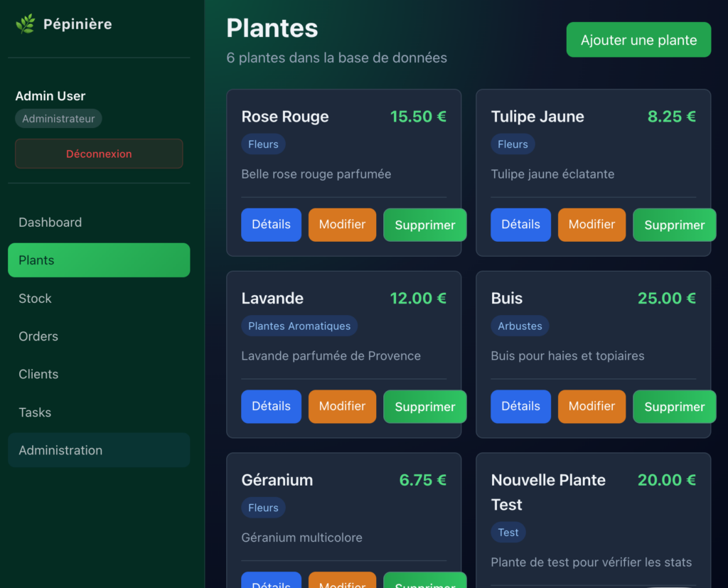Open the Administration section
The height and width of the screenshot is (588, 728).
point(99,450)
